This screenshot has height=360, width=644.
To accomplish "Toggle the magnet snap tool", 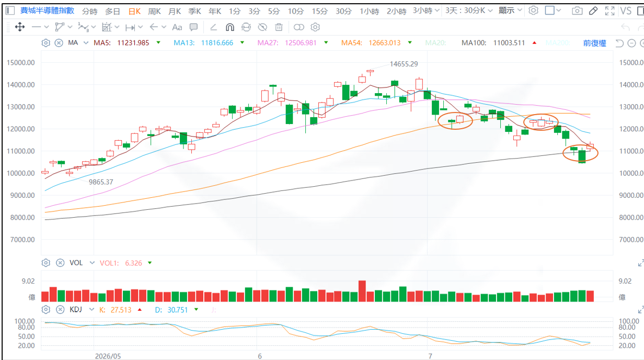I will (x=230, y=27).
